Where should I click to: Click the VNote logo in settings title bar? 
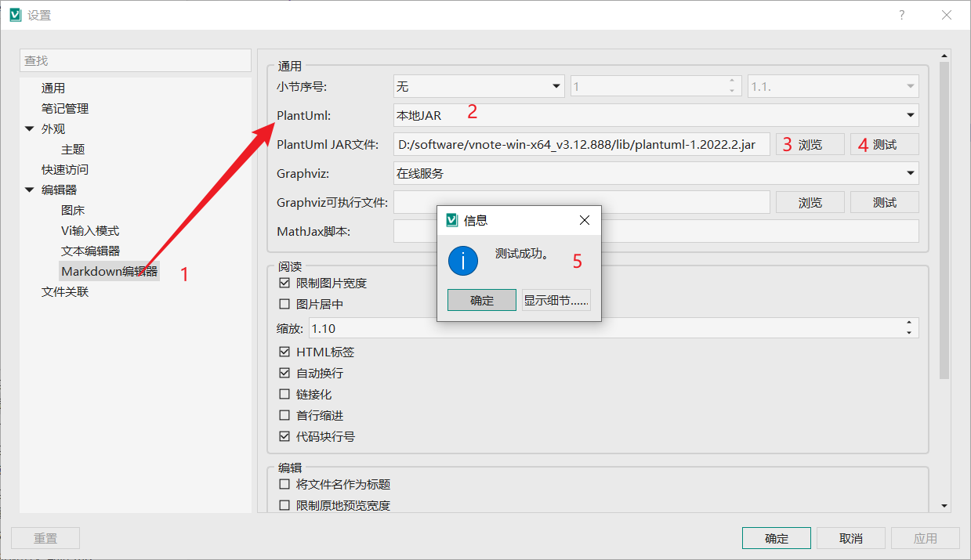[x=13, y=14]
